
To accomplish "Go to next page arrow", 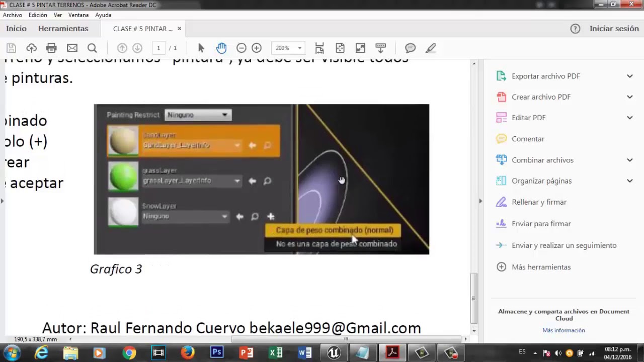I will pos(137,48).
